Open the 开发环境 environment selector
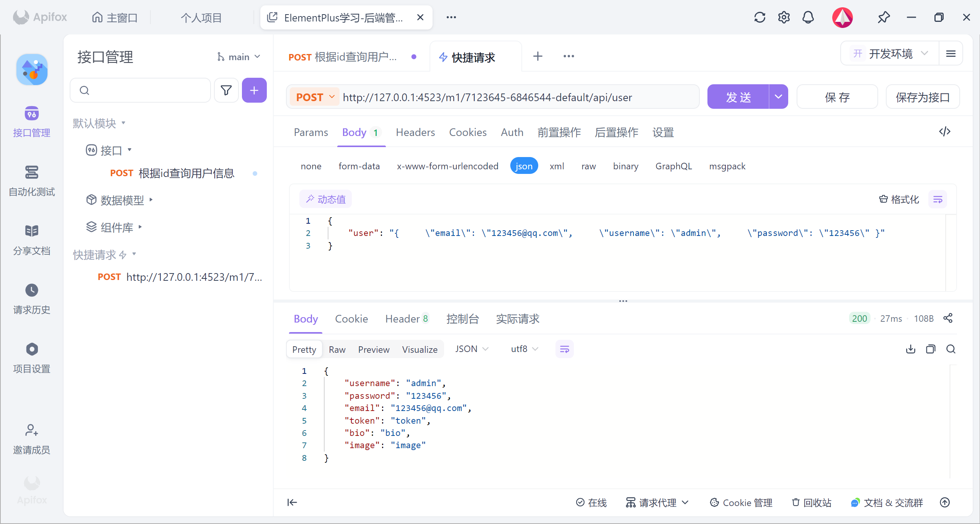Image resolution: width=980 pixels, height=524 pixels. coord(890,54)
